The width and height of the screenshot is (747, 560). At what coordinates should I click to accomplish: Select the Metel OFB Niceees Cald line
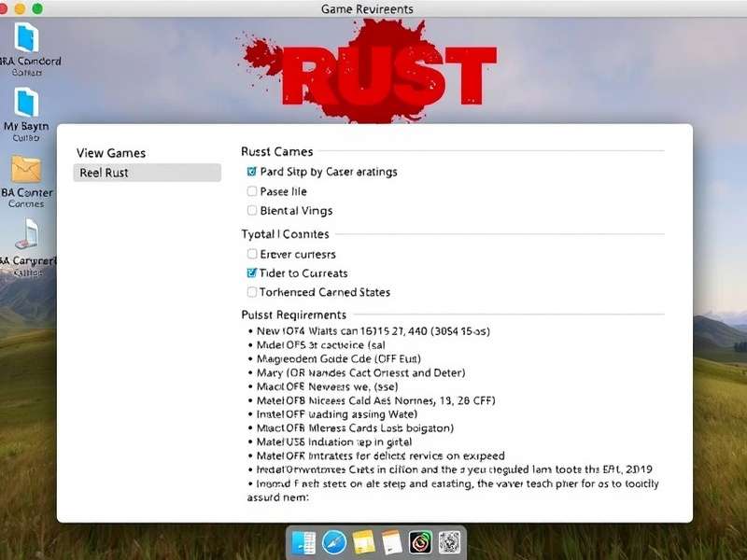(x=376, y=400)
